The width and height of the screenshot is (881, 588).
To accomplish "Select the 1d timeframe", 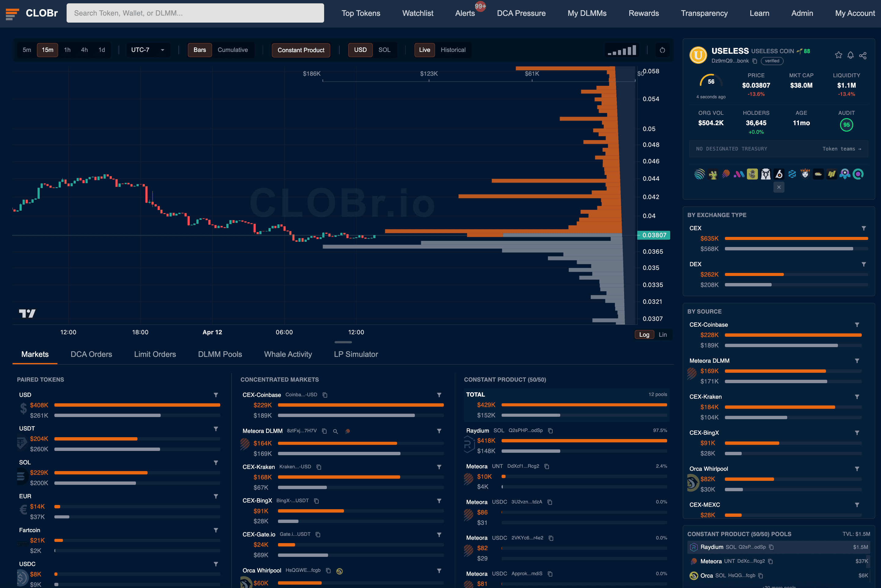I will tap(102, 50).
